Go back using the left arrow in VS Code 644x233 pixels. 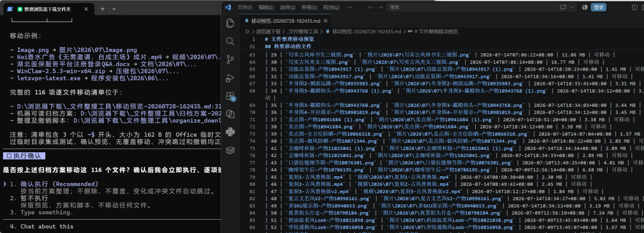(370, 7)
